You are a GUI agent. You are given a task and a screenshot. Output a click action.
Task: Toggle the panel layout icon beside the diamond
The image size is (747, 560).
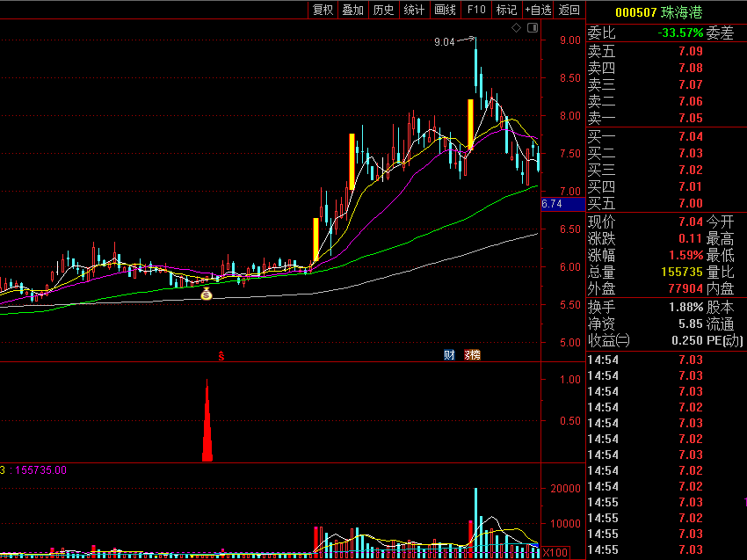tap(533, 27)
